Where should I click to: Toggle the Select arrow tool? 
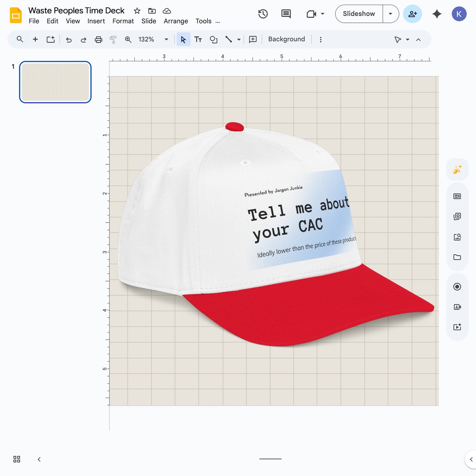point(183,39)
